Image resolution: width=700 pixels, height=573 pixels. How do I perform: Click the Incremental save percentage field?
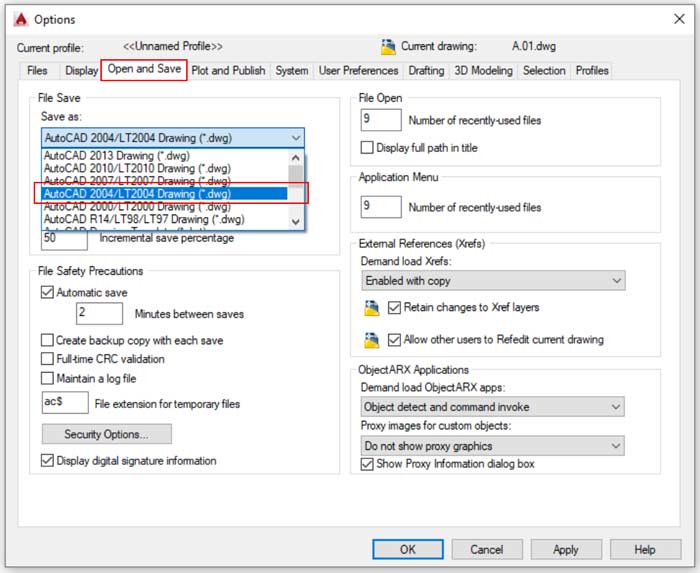point(64,239)
